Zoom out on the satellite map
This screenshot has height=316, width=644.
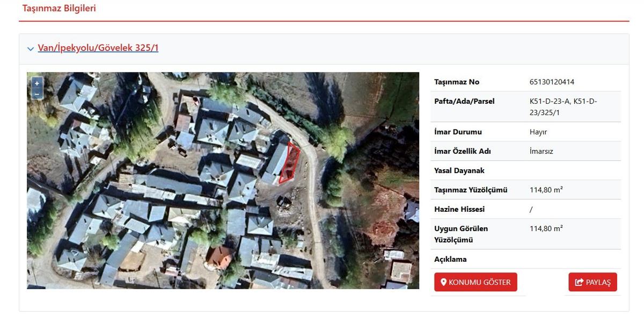point(36,94)
